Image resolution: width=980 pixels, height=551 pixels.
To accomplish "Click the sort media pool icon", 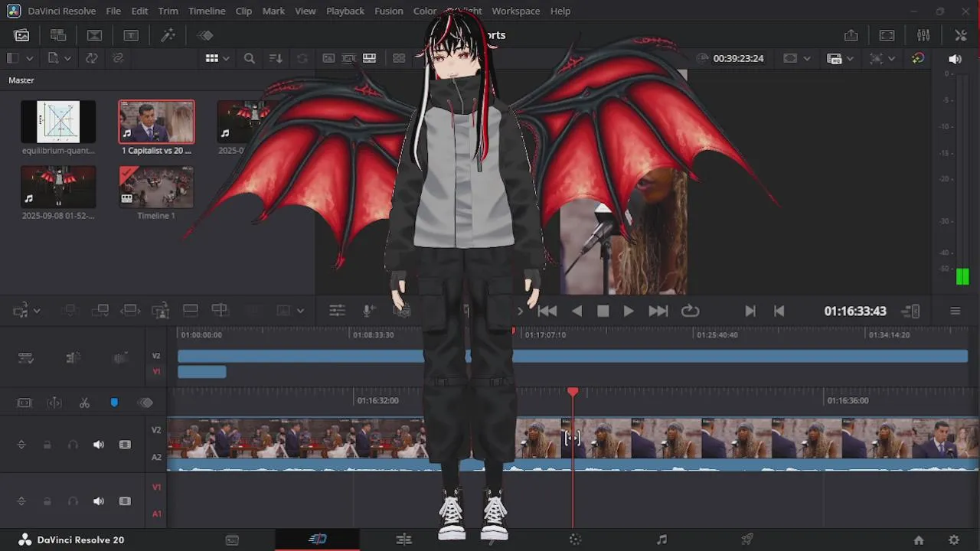I will (x=276, y=58).
